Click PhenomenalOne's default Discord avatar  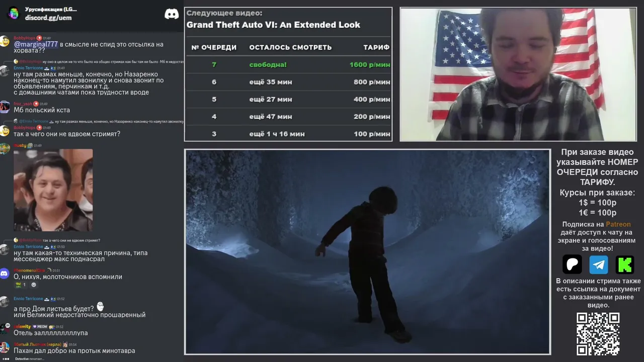5,274
